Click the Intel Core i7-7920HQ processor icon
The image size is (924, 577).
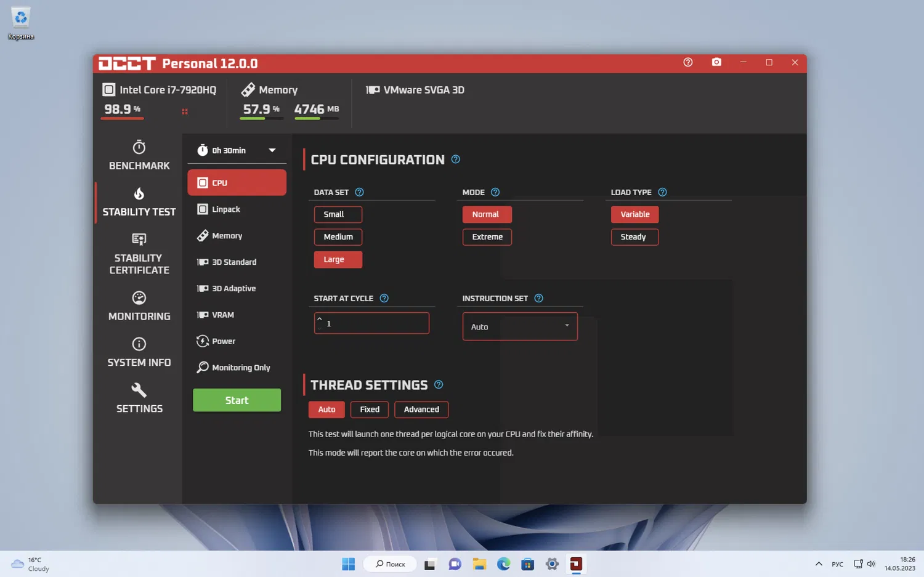coord(109,90)
